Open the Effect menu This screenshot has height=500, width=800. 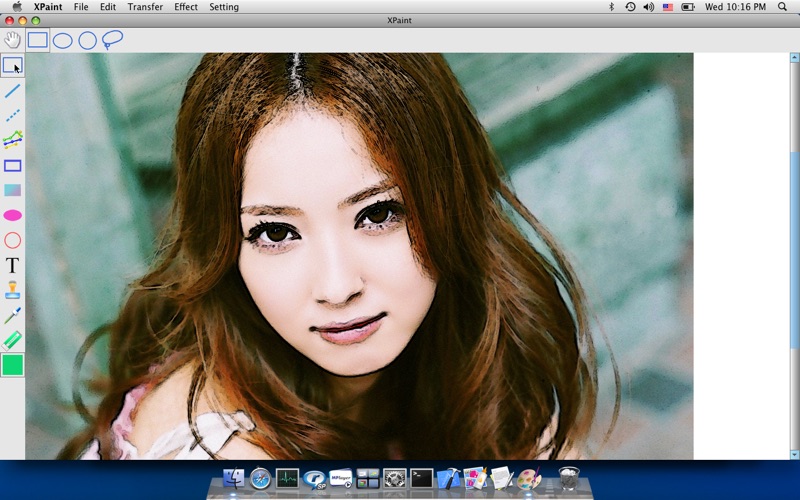coord(186,7)
